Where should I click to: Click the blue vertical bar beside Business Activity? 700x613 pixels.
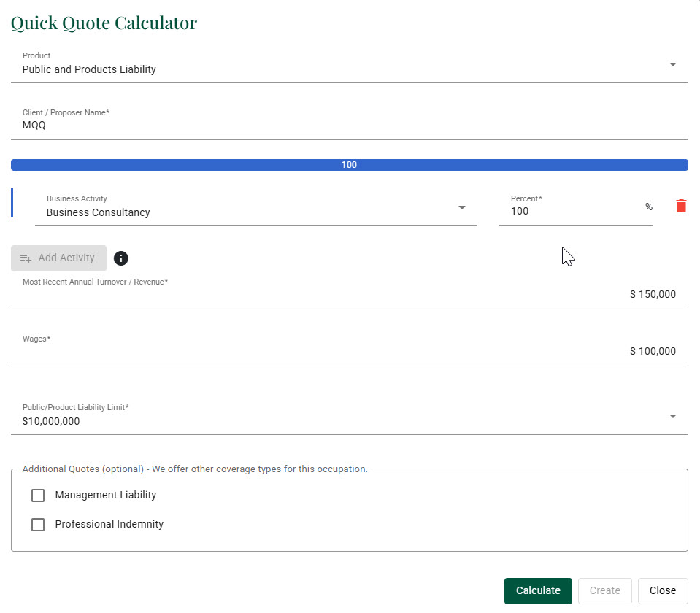(x=12, y=203)
